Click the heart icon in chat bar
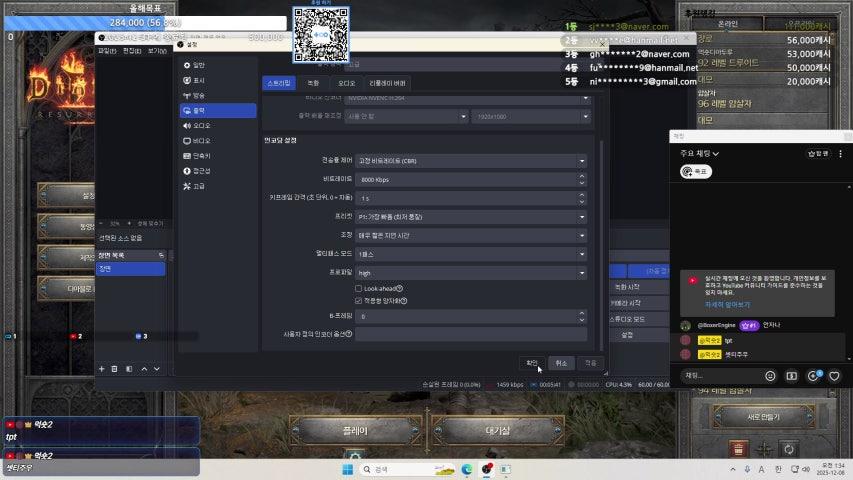This screenshot has width=853, height=480. 835,376
